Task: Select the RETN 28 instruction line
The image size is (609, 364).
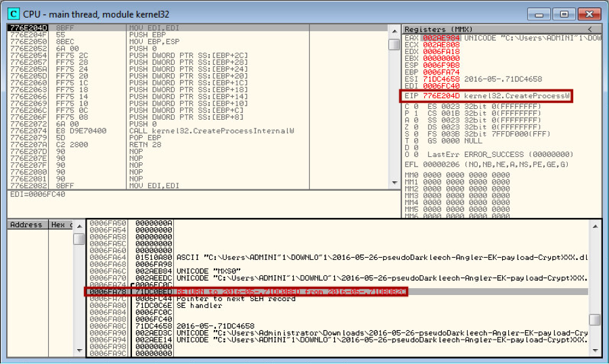Action: pyautogui.click(x=141, y=144)
